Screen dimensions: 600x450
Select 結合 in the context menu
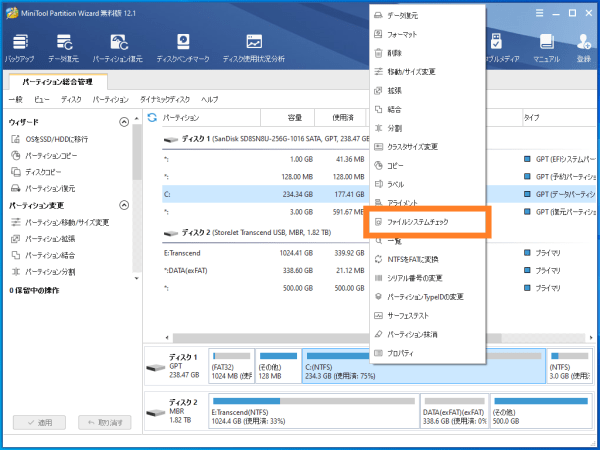click(427, 109)
